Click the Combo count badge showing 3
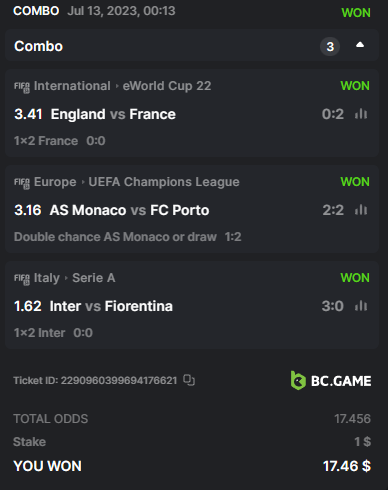Screen dimensions: 388x490 (330, 47)
